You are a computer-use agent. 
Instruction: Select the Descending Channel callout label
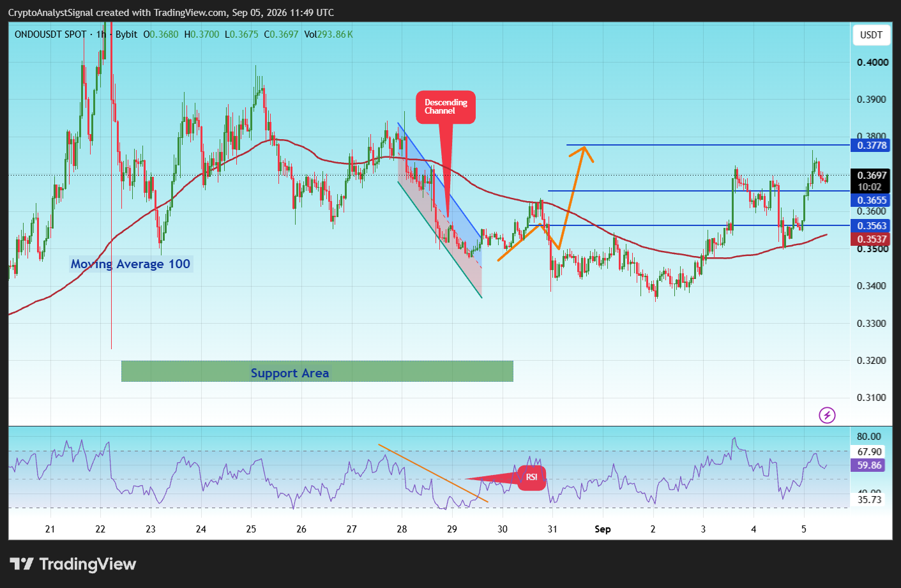(x=446, y=107)
